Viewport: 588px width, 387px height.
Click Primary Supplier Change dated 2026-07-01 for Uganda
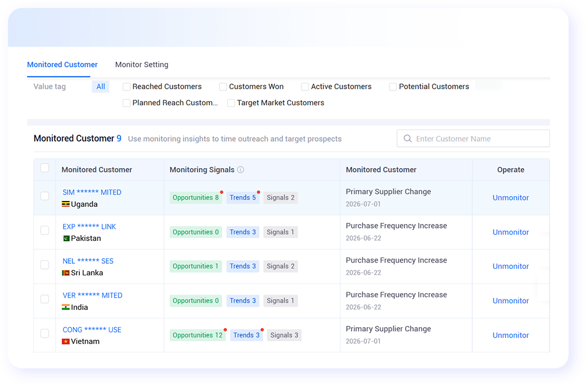click(x=388, y=192)
